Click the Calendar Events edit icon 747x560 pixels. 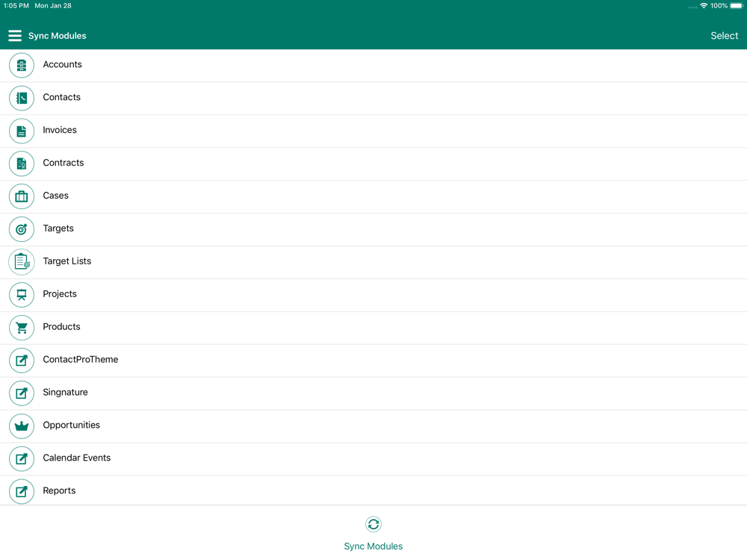click(x=22, y=458)
